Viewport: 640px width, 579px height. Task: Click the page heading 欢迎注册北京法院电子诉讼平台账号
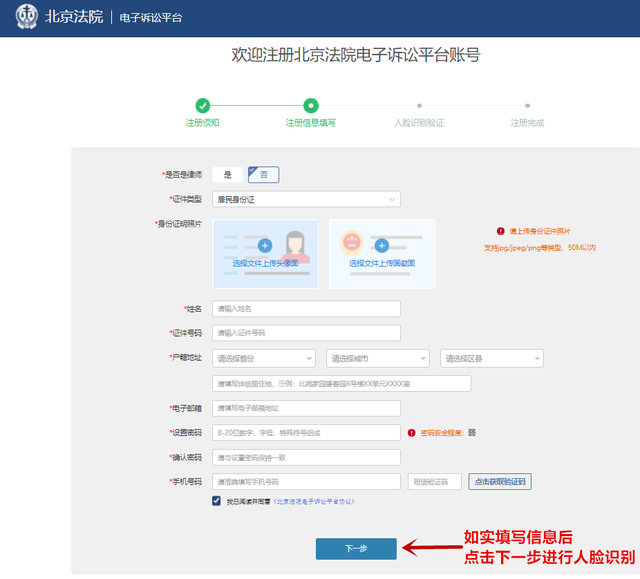click(356, 55)
